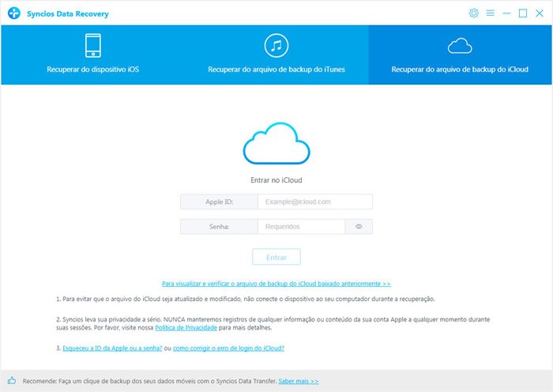This screenshot has width=553, height=392.
Task: Open como corrigir o erro de login link
Action: click(x=228, y=348)
